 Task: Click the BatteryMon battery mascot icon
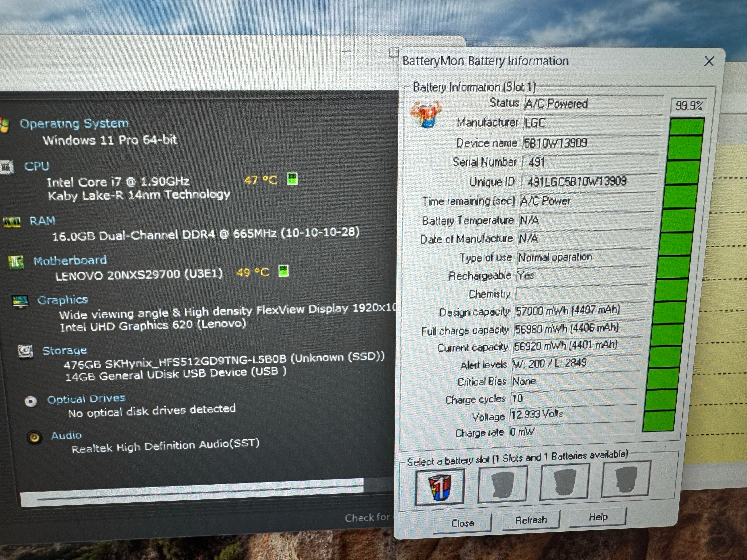click(x=426, y=115)
